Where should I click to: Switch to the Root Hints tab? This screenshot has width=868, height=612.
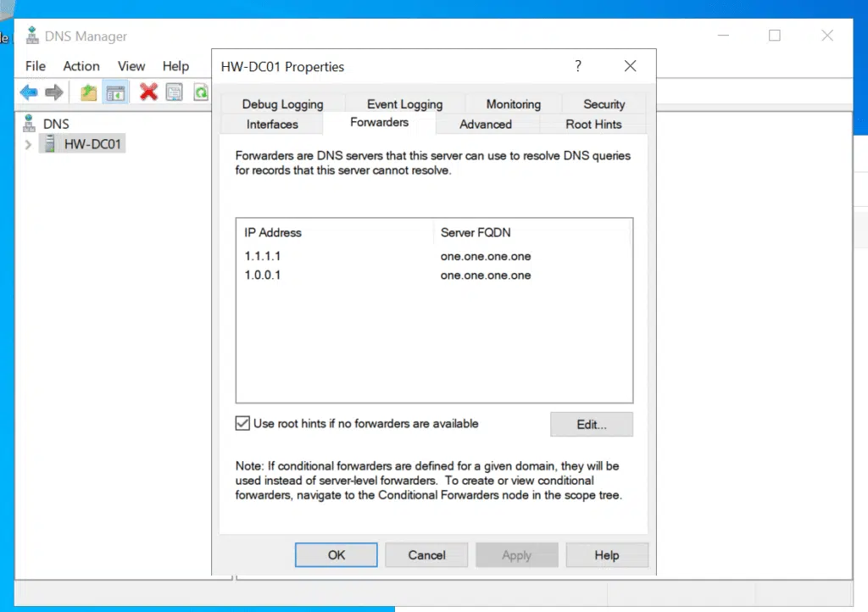[593, 124]
